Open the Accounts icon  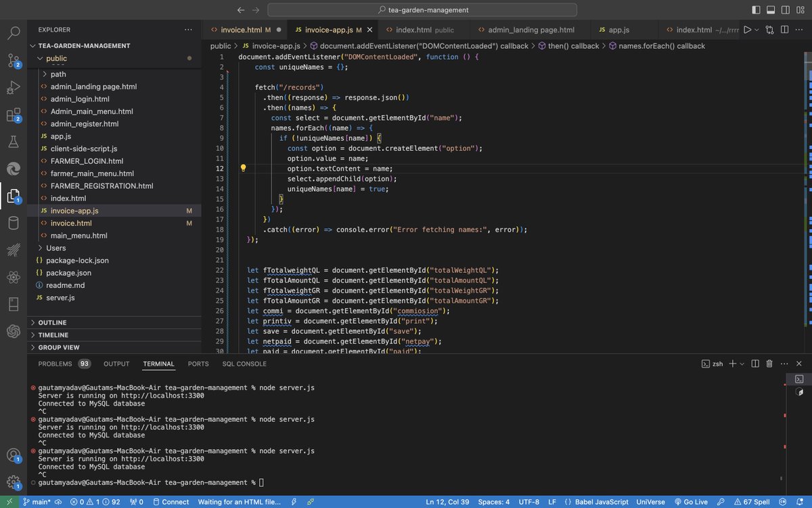pyautogui.click(x=14, y=455)
